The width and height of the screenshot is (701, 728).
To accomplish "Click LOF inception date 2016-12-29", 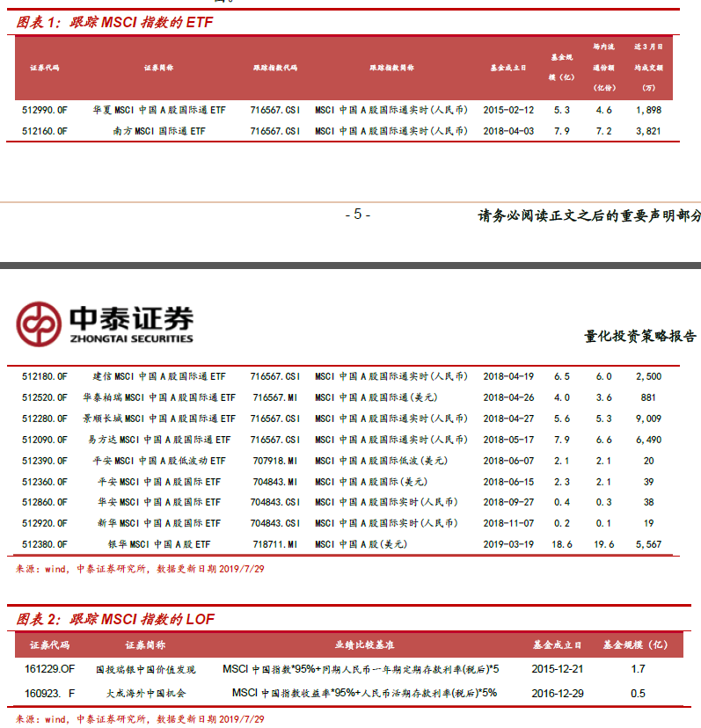I will click(558, 694).
